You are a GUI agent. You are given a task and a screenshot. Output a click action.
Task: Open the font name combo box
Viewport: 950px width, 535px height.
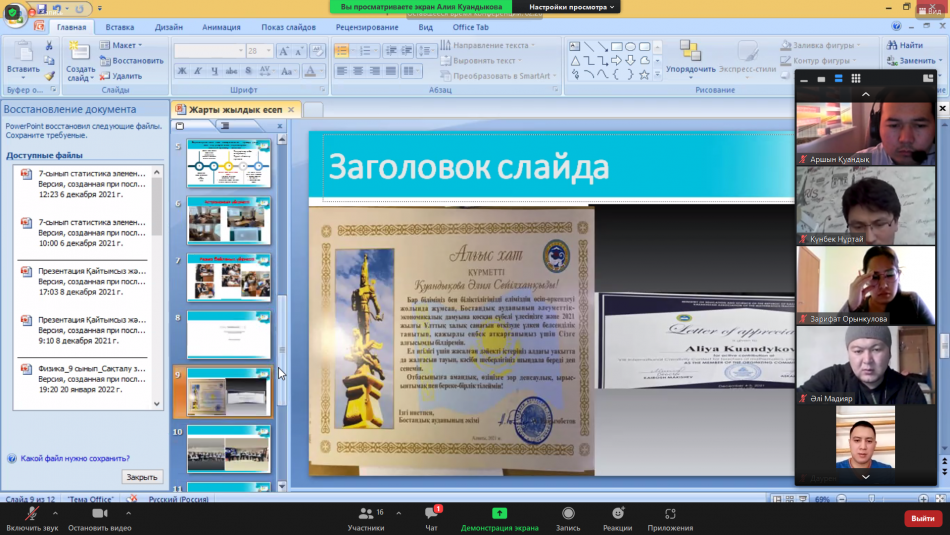click(x=210, y=51)
